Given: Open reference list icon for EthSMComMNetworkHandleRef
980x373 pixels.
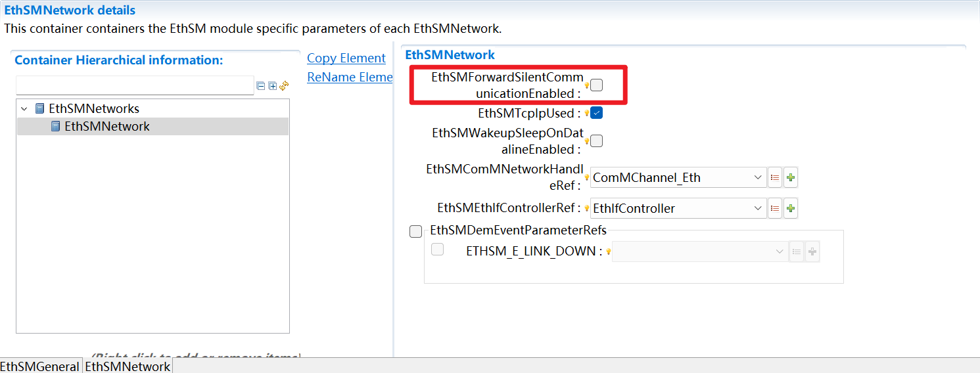Looking at the screenshot, I should 775,177.
